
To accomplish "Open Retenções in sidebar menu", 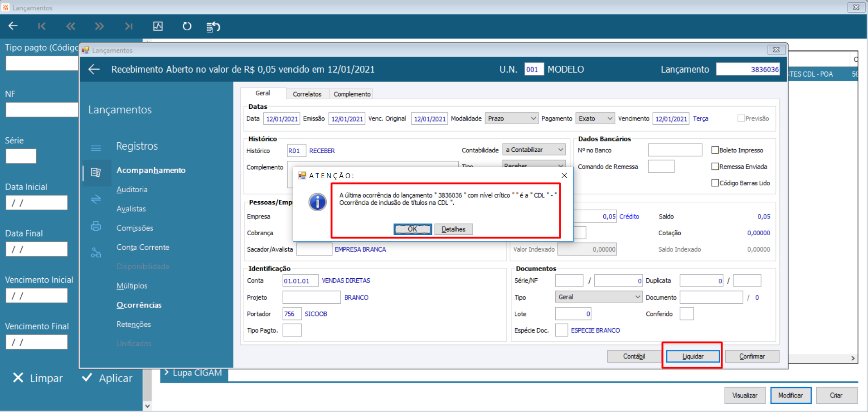I will pos(134,325).
